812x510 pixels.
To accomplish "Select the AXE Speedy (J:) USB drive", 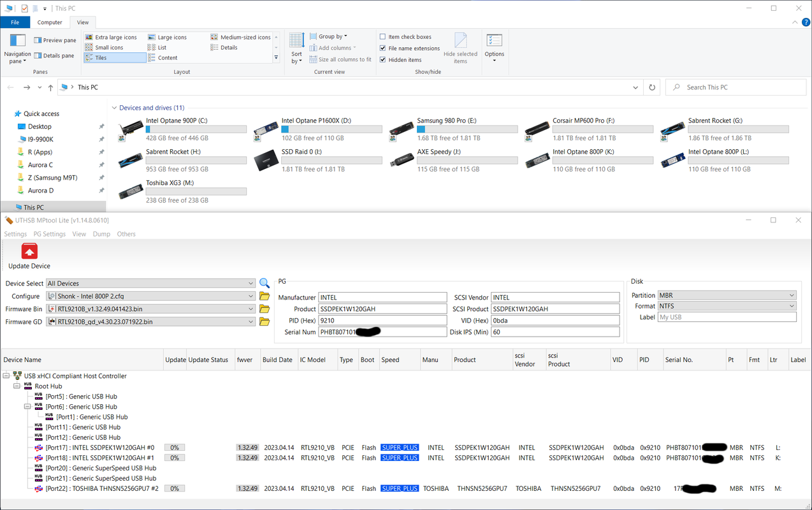I will [x=453, y=161].
